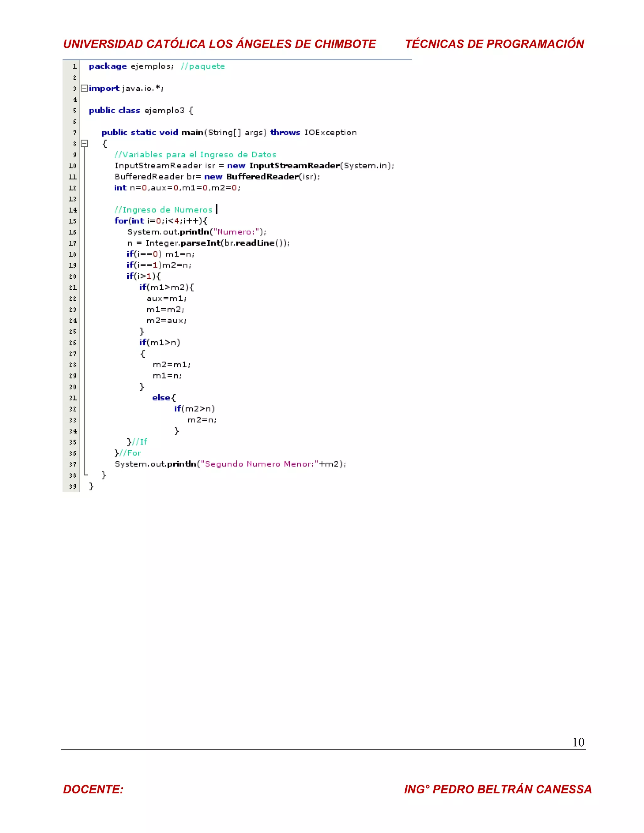Screen dimensions: 644x833
Task: Collapse the main method fold marker
Action: point(84,144)
